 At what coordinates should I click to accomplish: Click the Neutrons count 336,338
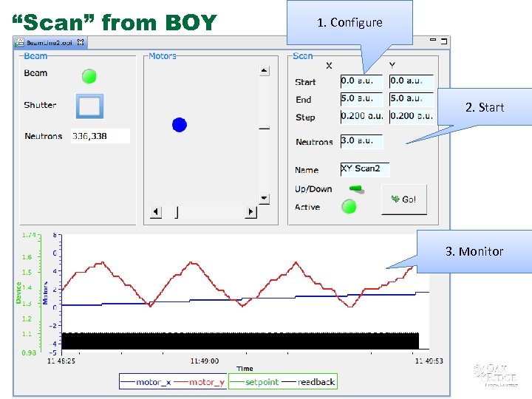click(x=100, y=136)
